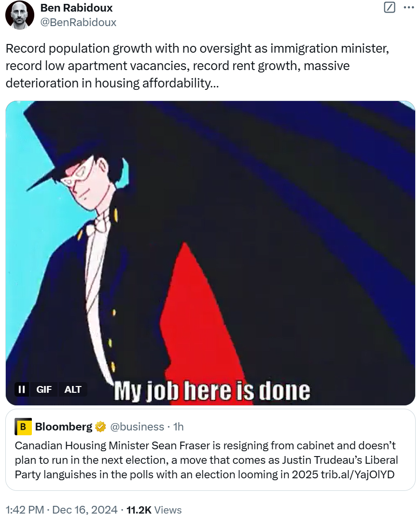This screenshot has height=515, width=420.
Task: Pause the GIF playback
Action: pos(22,389)
